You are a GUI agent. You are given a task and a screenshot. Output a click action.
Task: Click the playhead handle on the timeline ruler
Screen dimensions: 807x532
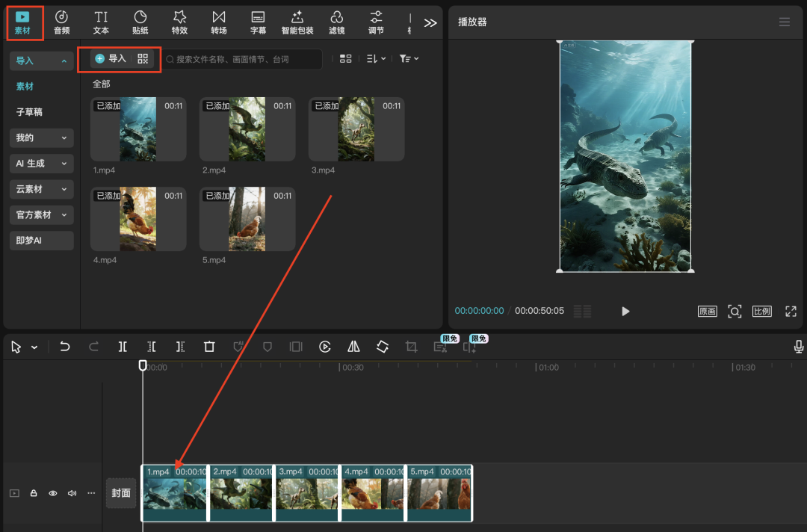pyautogui.click(x=143, y=365)
